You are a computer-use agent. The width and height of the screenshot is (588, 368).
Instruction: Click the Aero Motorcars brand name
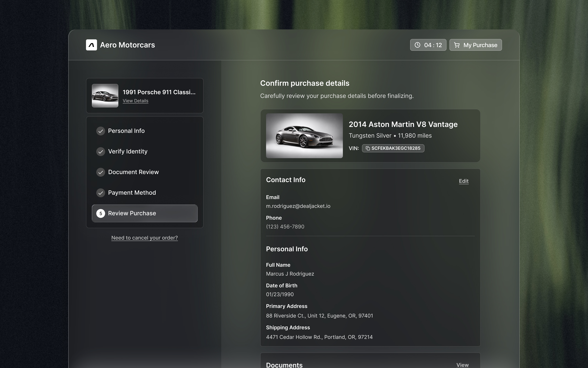pyautogui.click(x=127, y=45)
